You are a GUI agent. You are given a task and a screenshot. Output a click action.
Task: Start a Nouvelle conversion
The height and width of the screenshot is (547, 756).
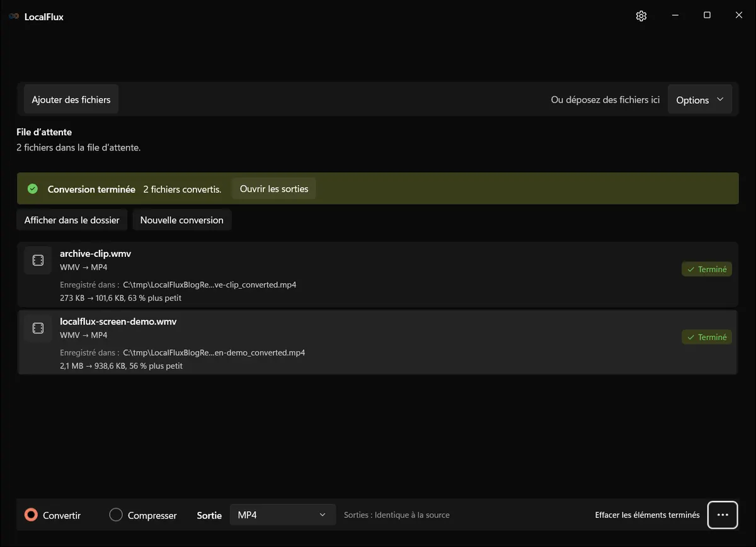(x=182, y=220)
